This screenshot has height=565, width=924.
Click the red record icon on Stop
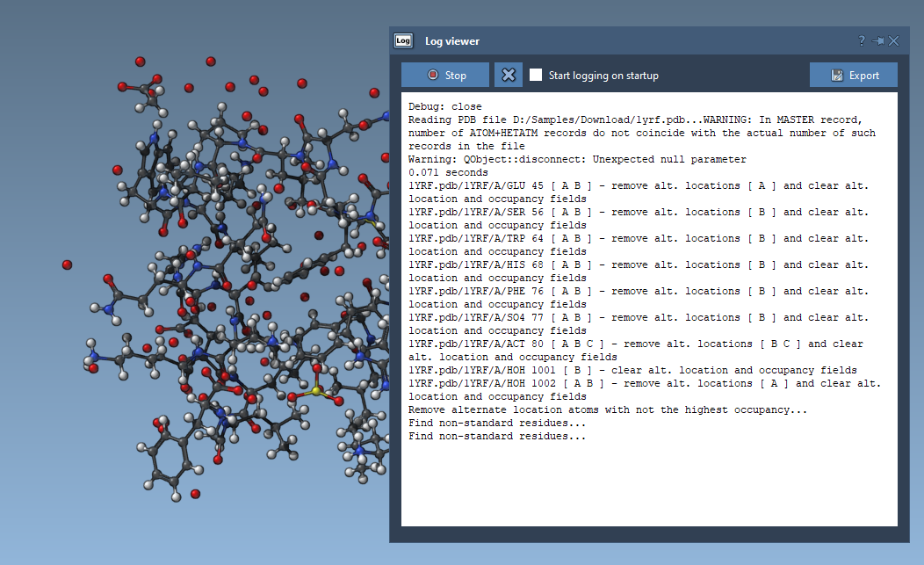(x=432, y=76)
